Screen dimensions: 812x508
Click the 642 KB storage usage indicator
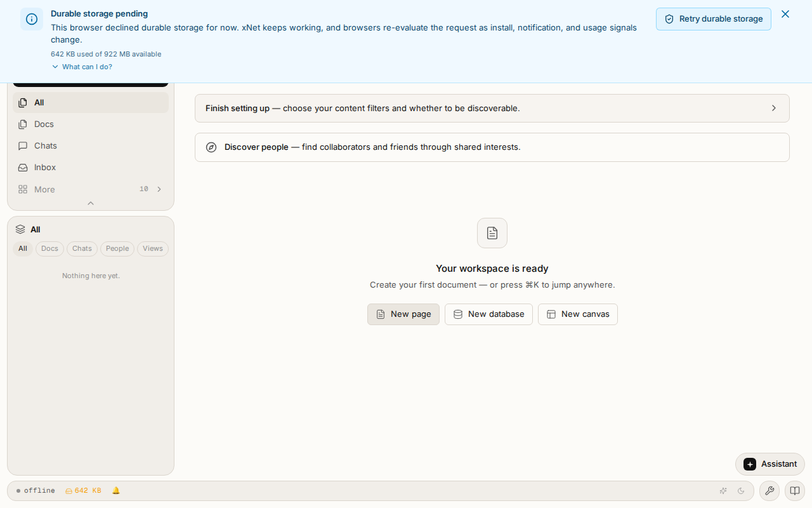83,491
